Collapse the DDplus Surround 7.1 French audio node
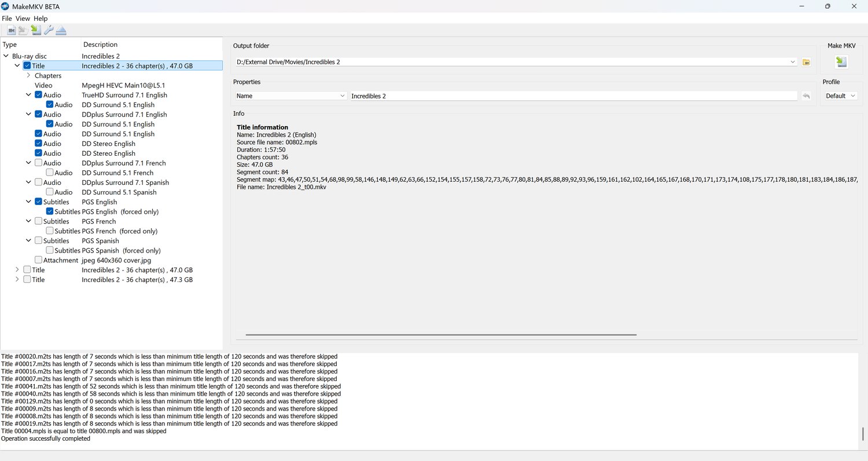 click(28, 163)
